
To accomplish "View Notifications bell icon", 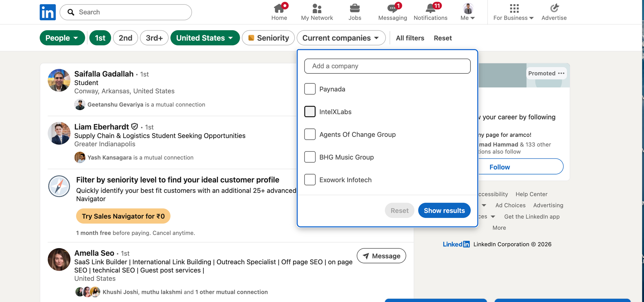I will click(430, 8).
